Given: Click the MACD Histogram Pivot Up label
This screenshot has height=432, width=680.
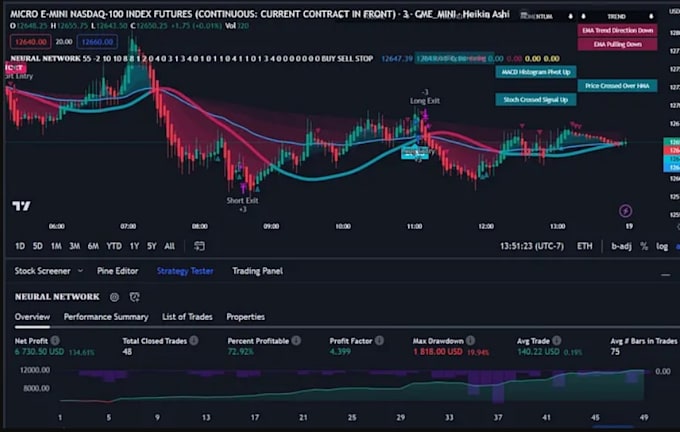Looking at the screenshot, I should [536, 72].
